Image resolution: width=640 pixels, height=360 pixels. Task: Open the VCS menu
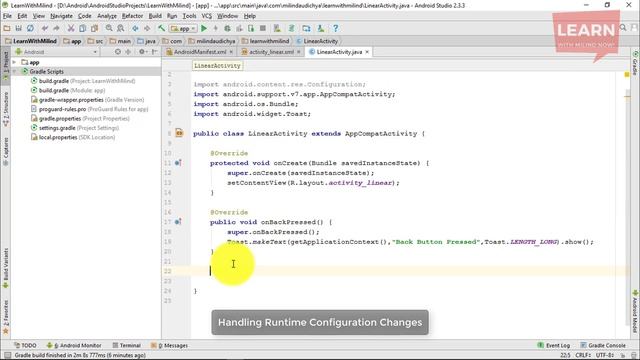[x=207, y=16]
